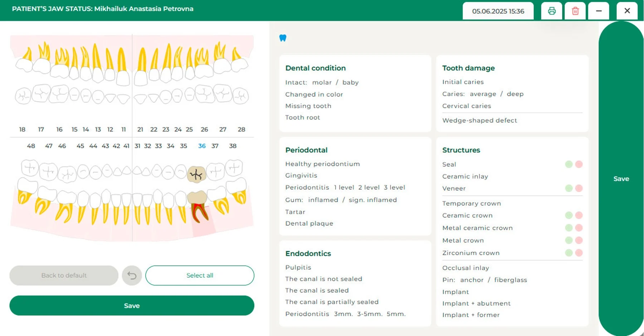Click the wide Save button below chart

click(132, 306)
